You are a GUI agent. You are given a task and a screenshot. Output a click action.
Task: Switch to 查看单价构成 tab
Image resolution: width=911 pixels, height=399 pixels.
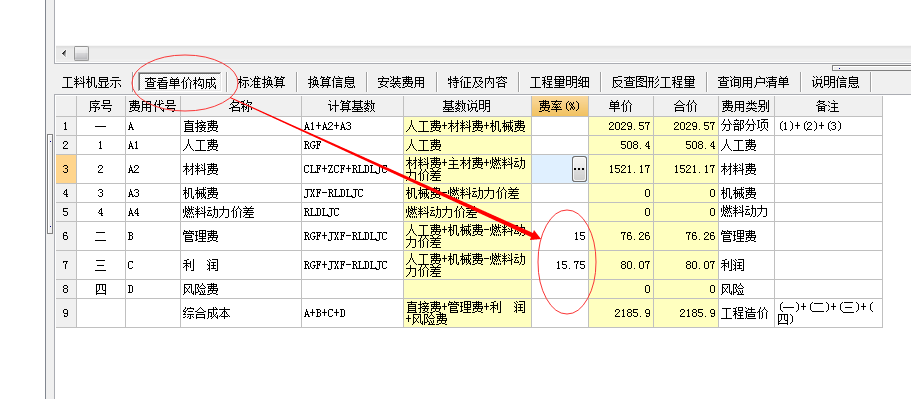(x=180, y=82)
